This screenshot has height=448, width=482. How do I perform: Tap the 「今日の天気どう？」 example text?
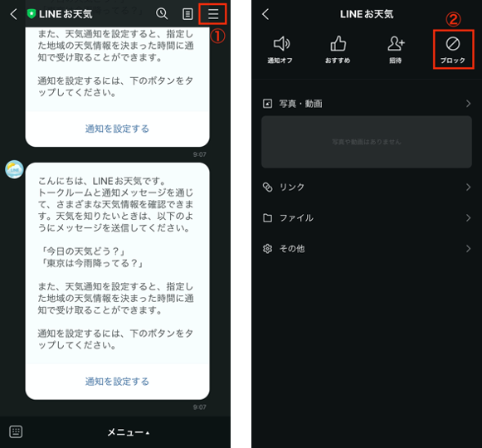click(83, 251)
